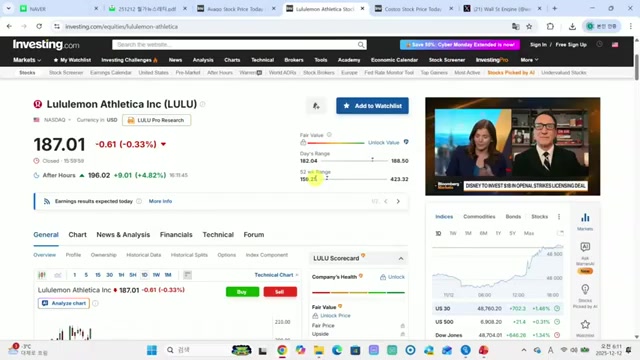Switch to the Chart tab

pyautogui.click(x=78, y=235)
